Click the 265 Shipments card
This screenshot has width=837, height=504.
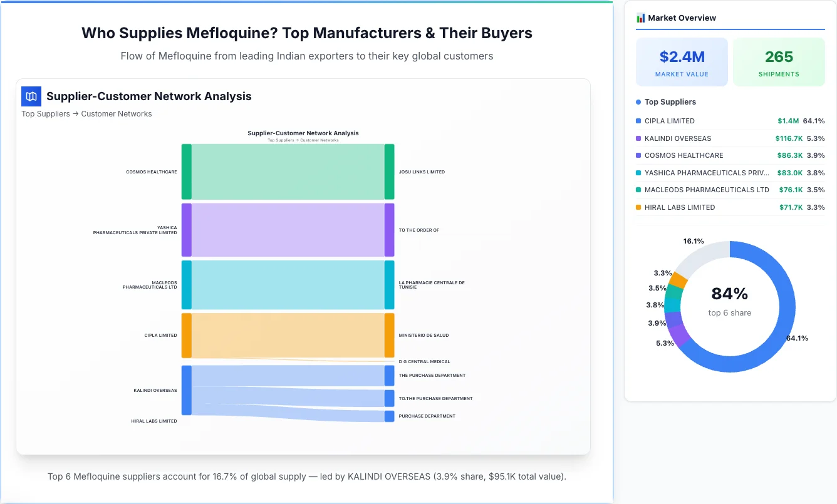(779, 61)
